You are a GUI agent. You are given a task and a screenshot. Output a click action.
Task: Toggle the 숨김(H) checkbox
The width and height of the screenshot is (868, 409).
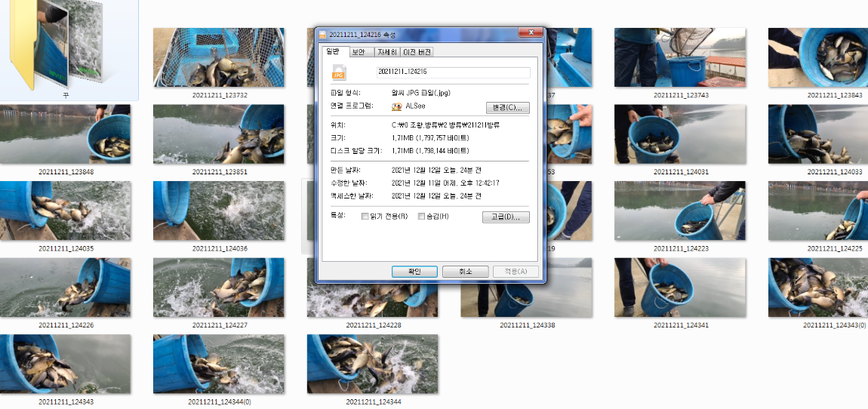[421, 217]
